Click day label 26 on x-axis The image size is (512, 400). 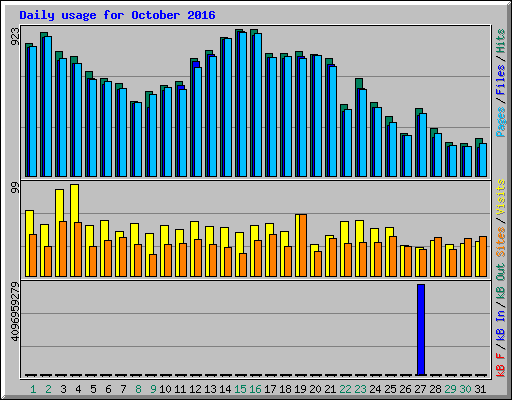point(405,389)
